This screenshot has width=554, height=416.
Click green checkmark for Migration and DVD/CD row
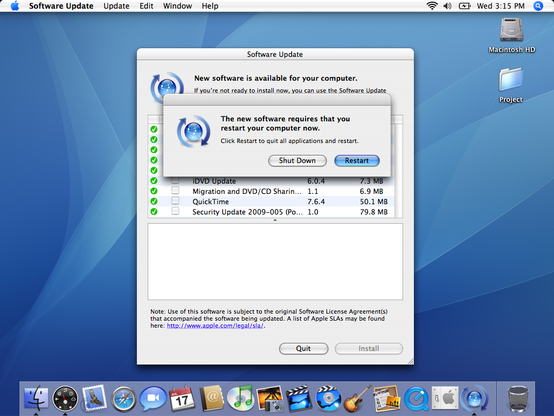coord(154,191)
